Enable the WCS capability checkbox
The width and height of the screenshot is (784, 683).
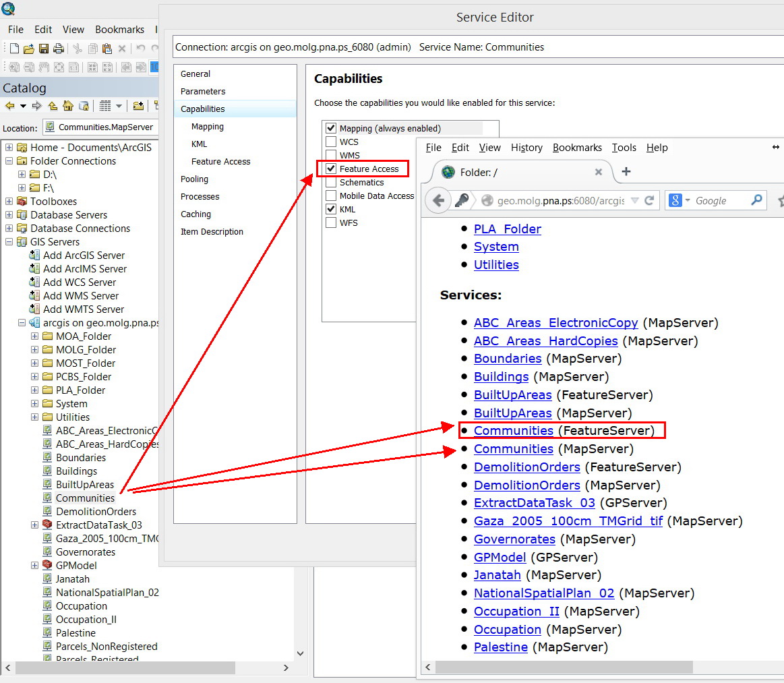(x=330, y=142)
